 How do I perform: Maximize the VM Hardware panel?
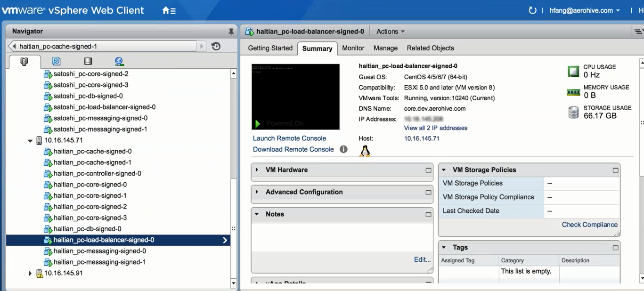tap(428, 170)
